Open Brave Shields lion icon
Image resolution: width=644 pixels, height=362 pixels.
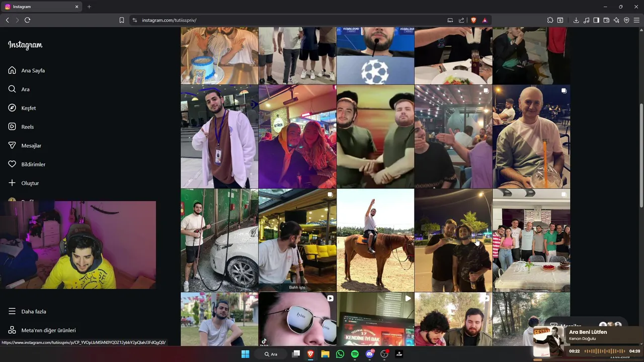coord(473,20)
